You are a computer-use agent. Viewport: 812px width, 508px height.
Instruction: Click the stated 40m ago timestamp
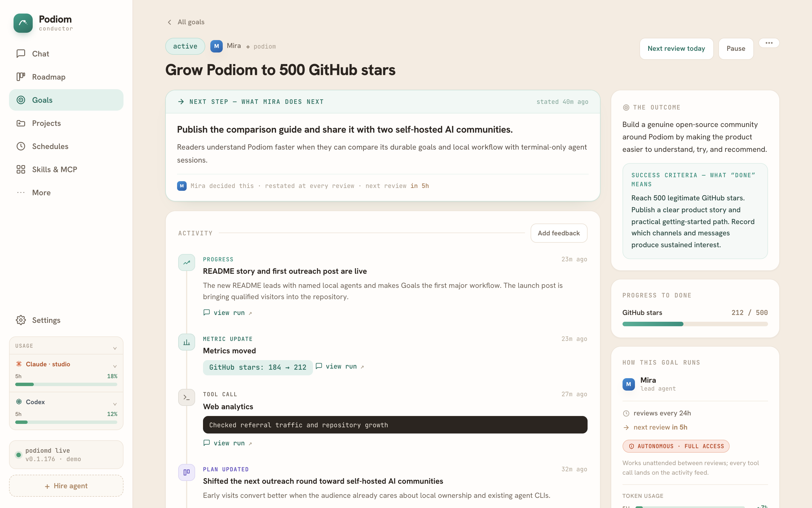click(x=562, y=102)
